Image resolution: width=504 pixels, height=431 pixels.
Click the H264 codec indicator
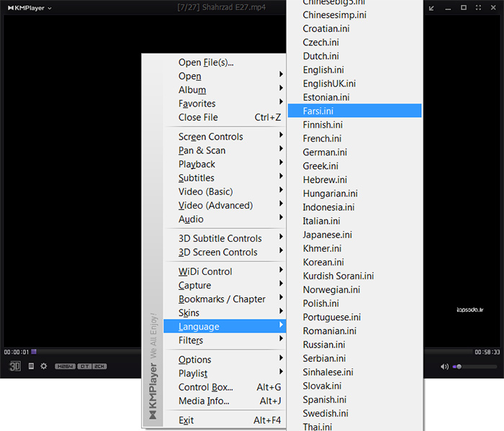pos(65,366)
